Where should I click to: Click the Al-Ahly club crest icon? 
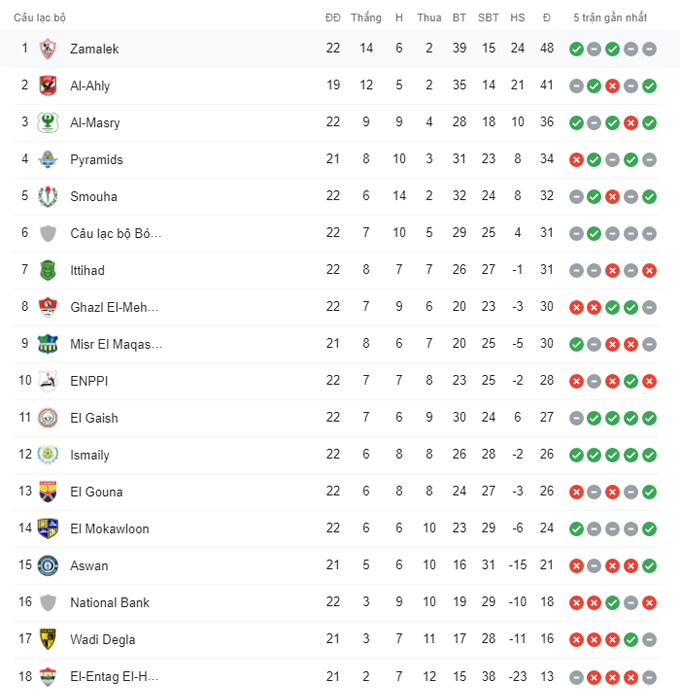click(x=47, y=86)
